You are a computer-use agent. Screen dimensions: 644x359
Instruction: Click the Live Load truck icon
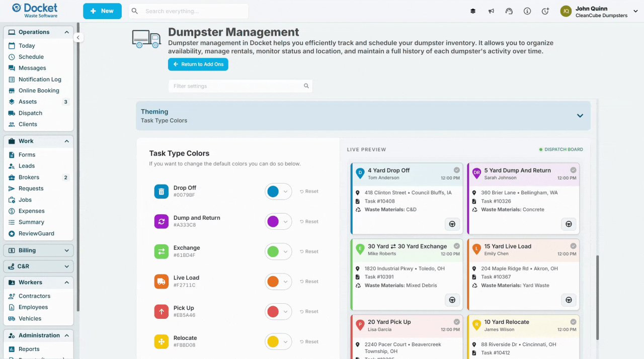(x=162, y=282)
